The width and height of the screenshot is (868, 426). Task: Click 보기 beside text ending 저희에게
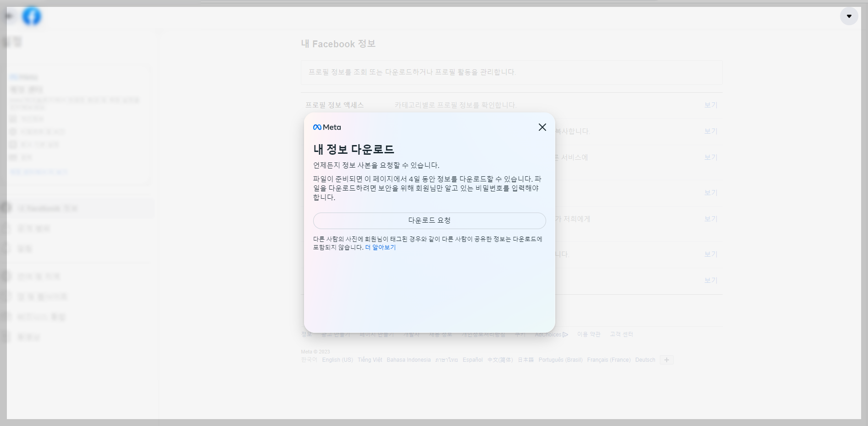coord(711,219)
